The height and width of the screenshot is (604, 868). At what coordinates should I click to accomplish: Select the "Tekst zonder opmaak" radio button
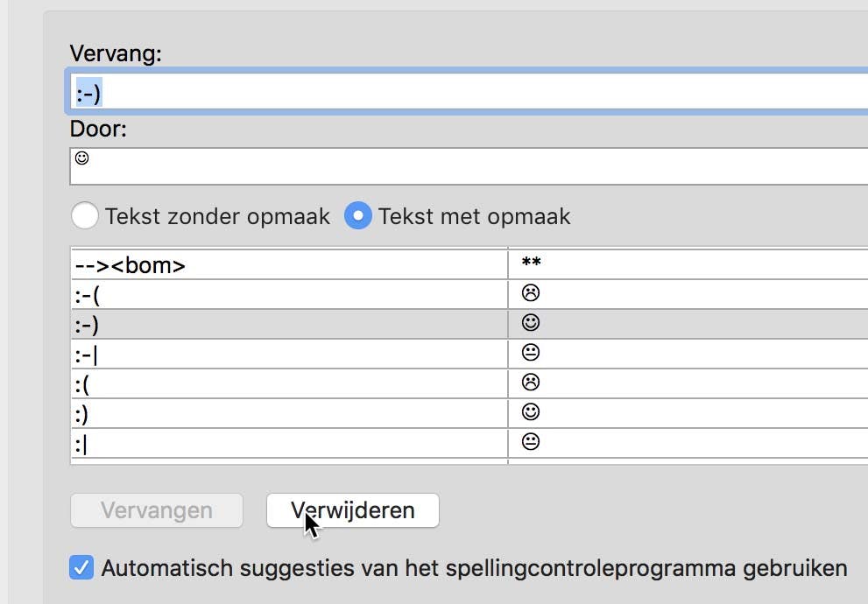(x=85, y=215)
